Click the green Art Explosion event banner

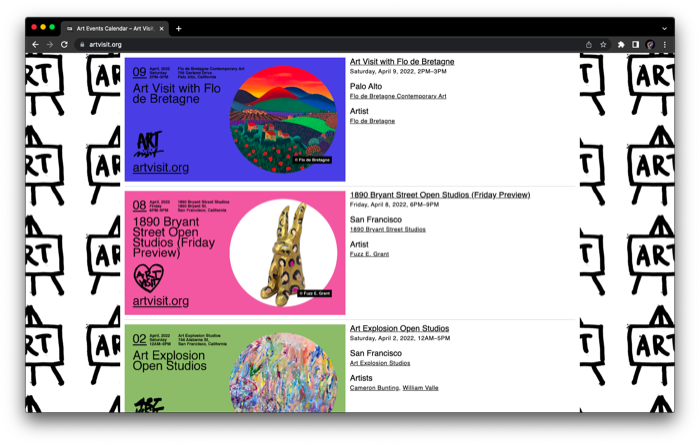tap(235, 368)
